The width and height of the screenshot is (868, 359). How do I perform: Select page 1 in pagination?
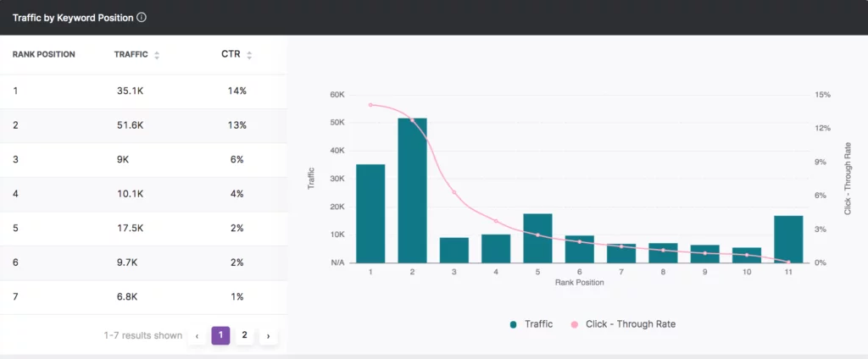[x=220, y=335]
